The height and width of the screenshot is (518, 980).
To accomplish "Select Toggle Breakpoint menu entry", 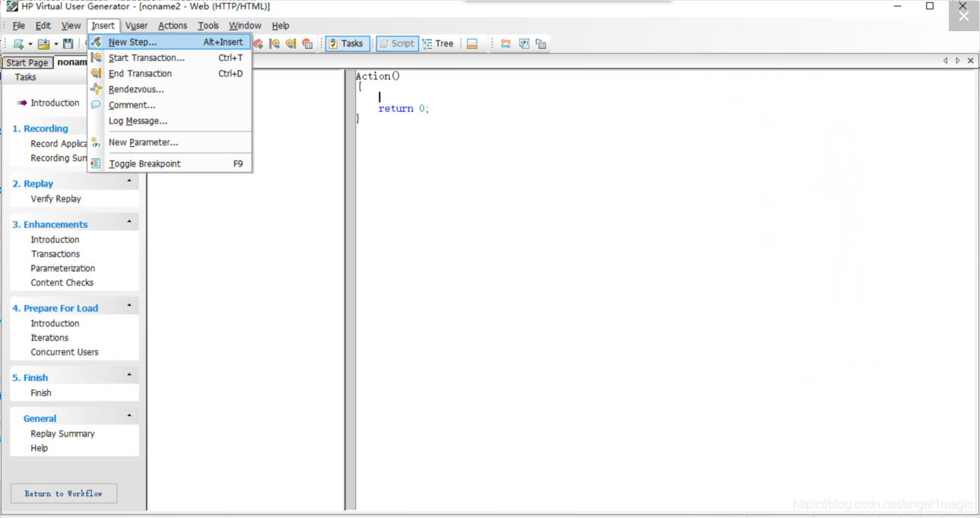I will [x=170, y=164].
